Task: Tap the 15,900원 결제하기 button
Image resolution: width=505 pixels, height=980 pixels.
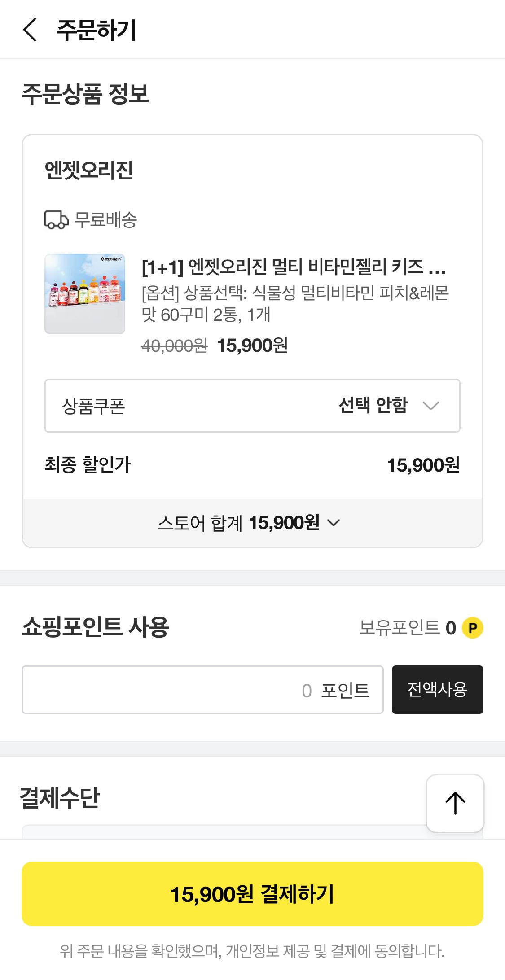Action: [252, 894]
